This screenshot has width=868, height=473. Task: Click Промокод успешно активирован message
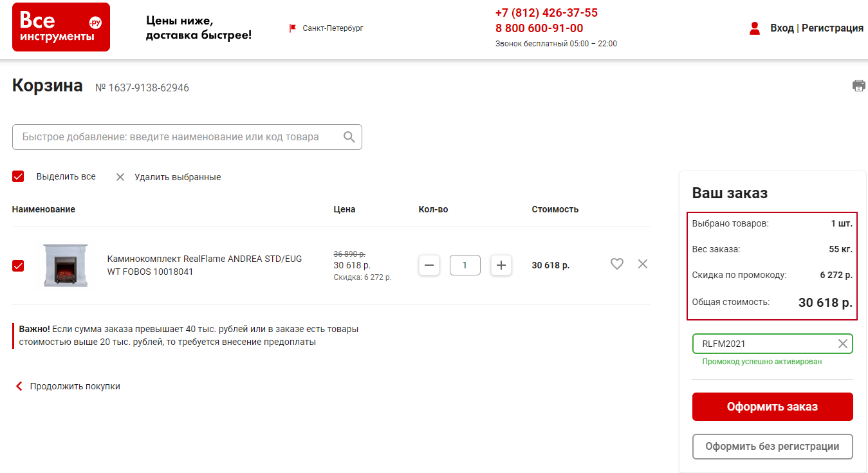tap(762, 362)
